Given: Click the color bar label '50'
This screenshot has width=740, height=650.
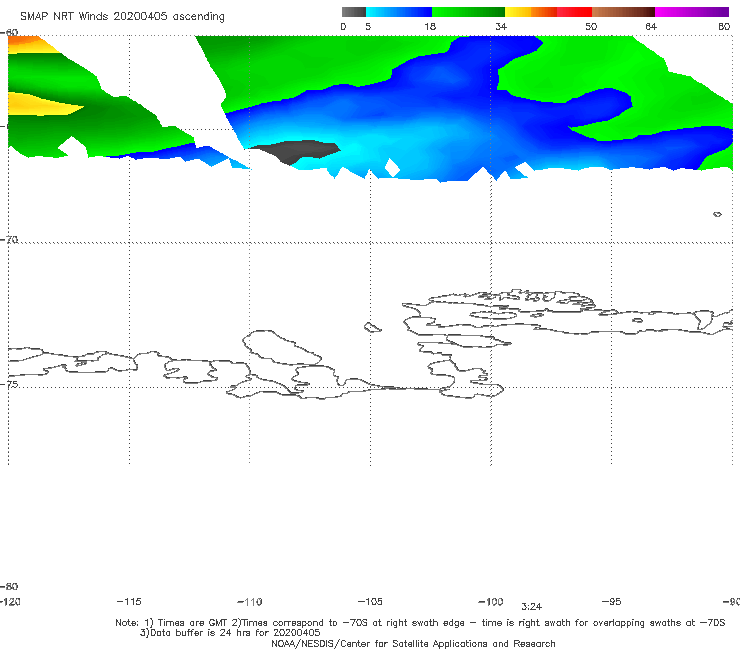Looking at the screenshot, I should [x=591, y=26].
